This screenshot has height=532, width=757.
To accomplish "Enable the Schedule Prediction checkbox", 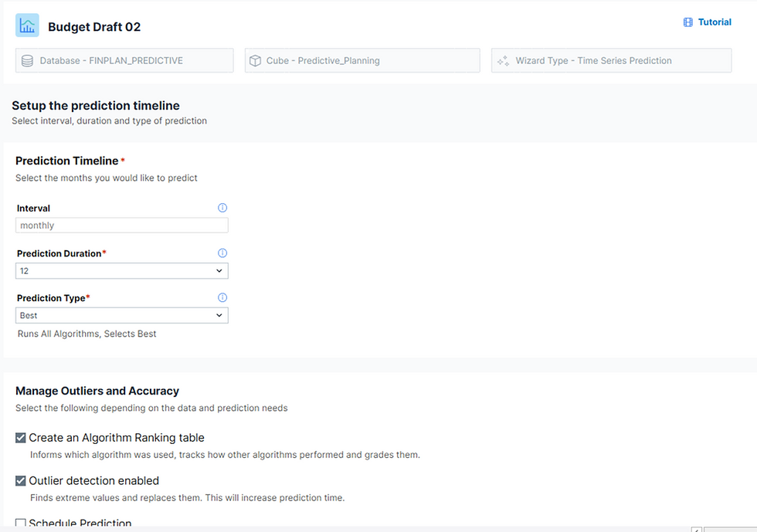I will [20, 523].
